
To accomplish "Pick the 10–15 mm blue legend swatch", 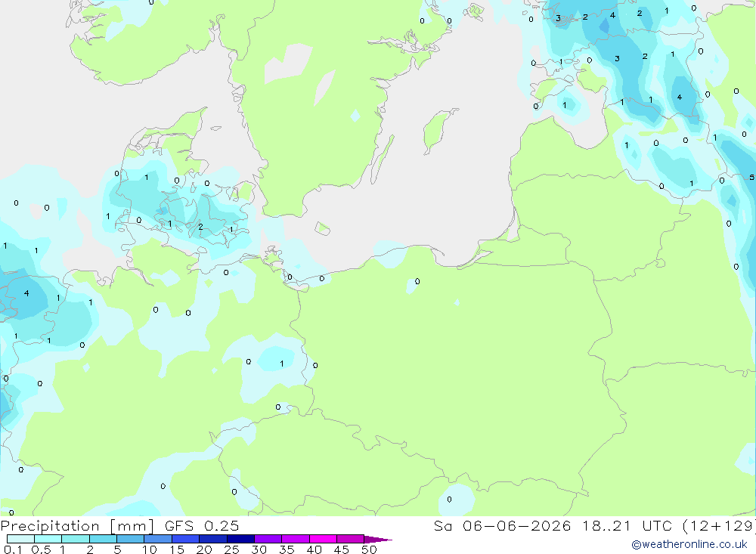I will click(158, 539).
